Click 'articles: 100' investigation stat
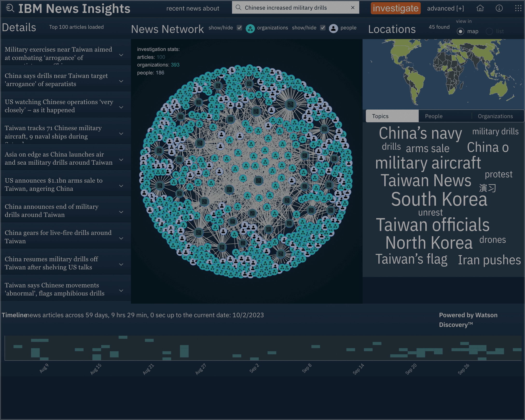525x420 pixels. [x=151, y=57]
